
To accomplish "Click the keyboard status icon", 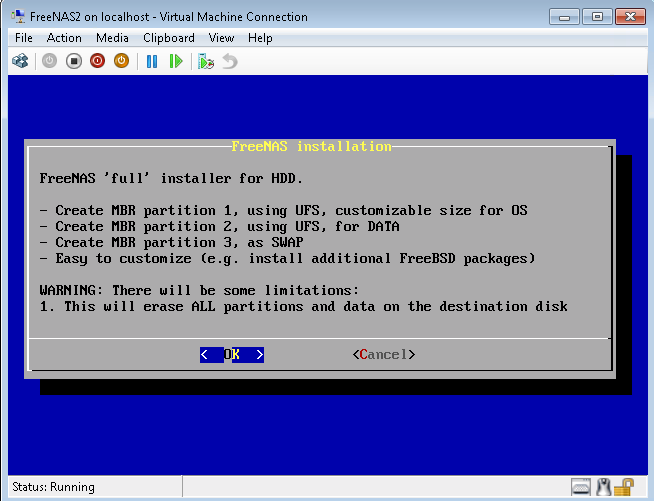I will (x=582, y=487).
